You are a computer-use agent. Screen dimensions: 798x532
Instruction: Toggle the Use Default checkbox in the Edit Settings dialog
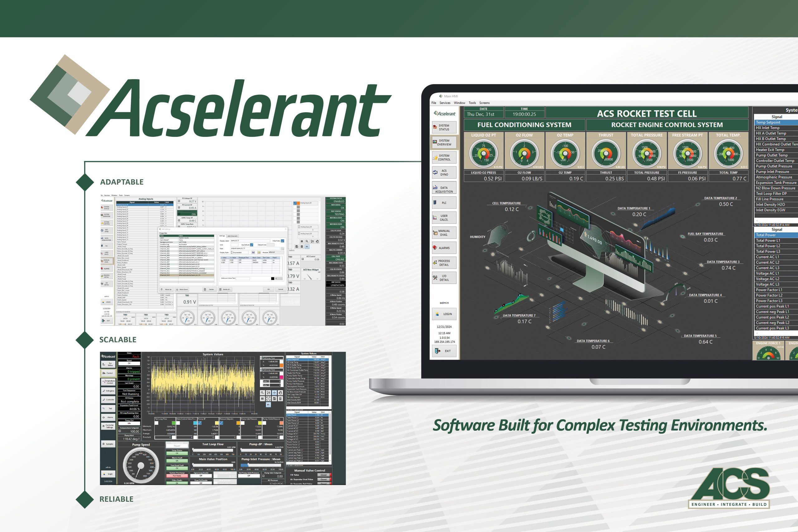[252, 245]
